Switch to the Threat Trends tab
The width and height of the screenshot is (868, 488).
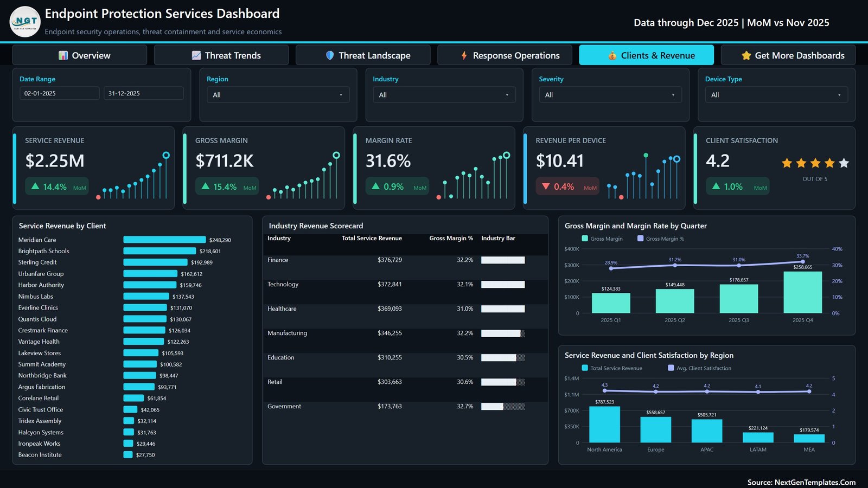coord(221,55)
